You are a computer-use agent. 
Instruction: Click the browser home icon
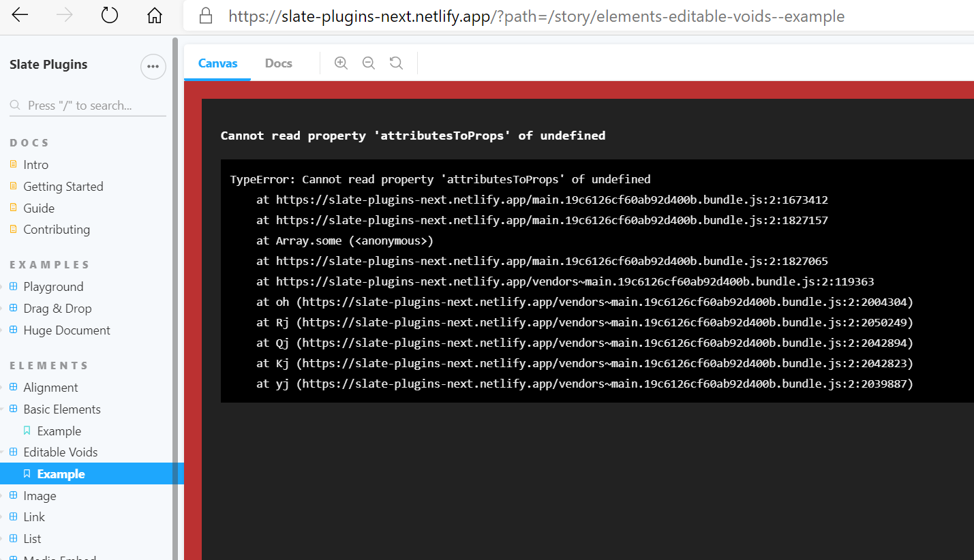[154, 14]
